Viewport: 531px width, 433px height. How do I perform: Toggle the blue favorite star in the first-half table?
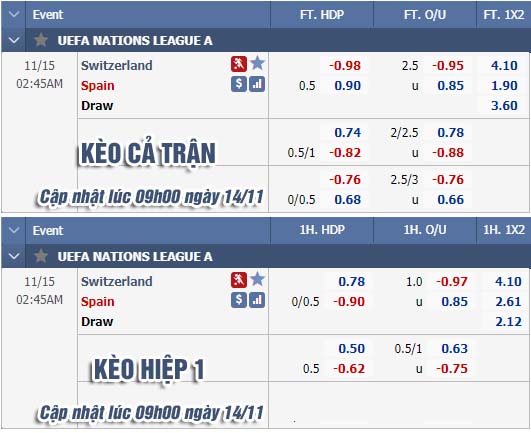pos(257,279)
